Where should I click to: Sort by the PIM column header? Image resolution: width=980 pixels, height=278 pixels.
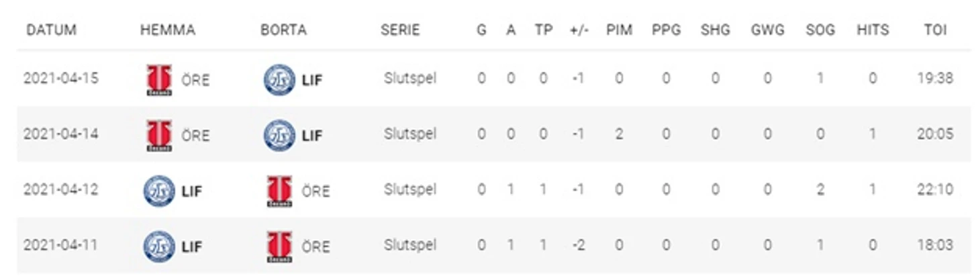click(619, 30)
